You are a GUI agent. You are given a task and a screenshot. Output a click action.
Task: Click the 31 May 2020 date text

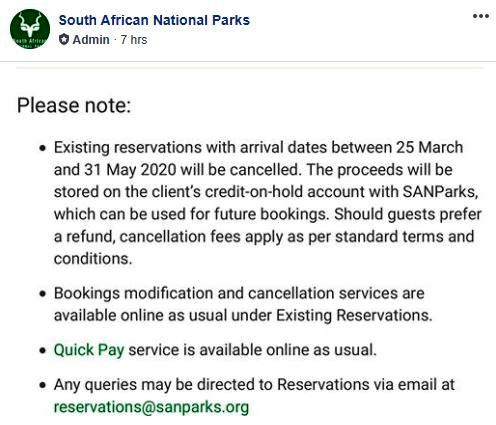coord(130,170)
